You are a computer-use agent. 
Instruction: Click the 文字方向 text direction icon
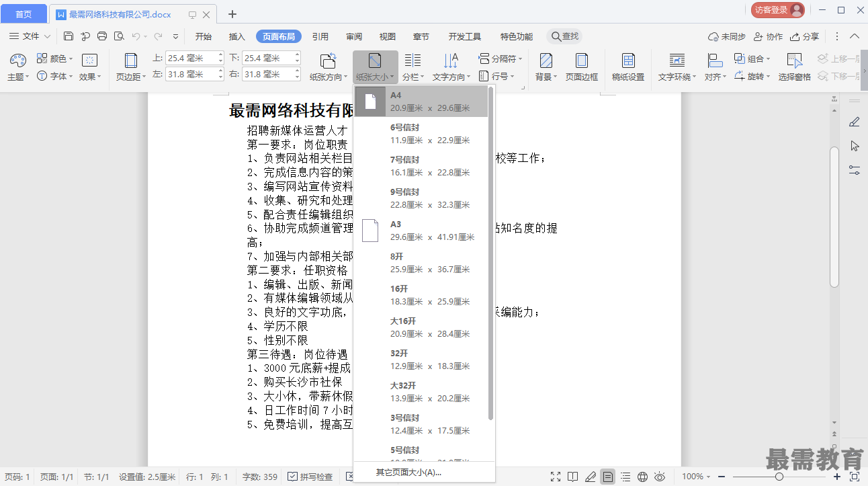tap(451, 60)
